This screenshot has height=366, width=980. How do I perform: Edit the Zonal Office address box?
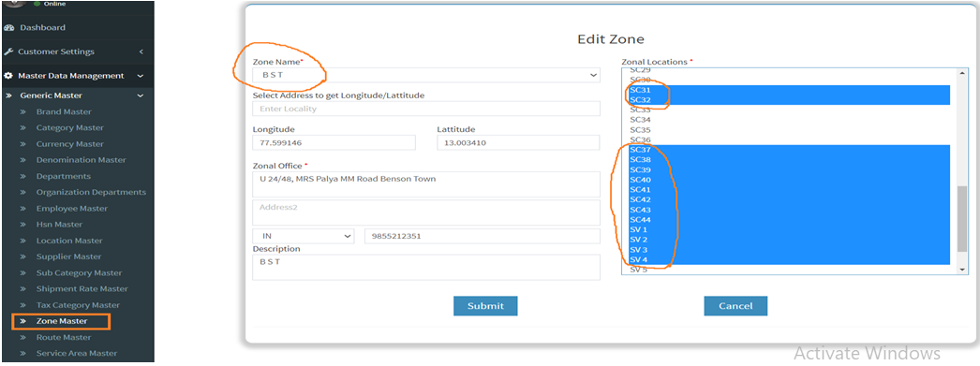(426, 184)
